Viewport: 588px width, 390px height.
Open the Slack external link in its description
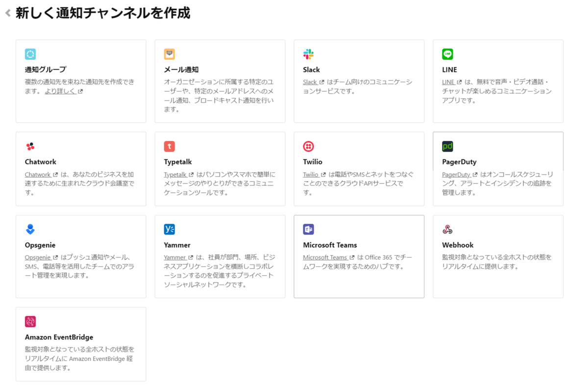(x=314, y=82)
